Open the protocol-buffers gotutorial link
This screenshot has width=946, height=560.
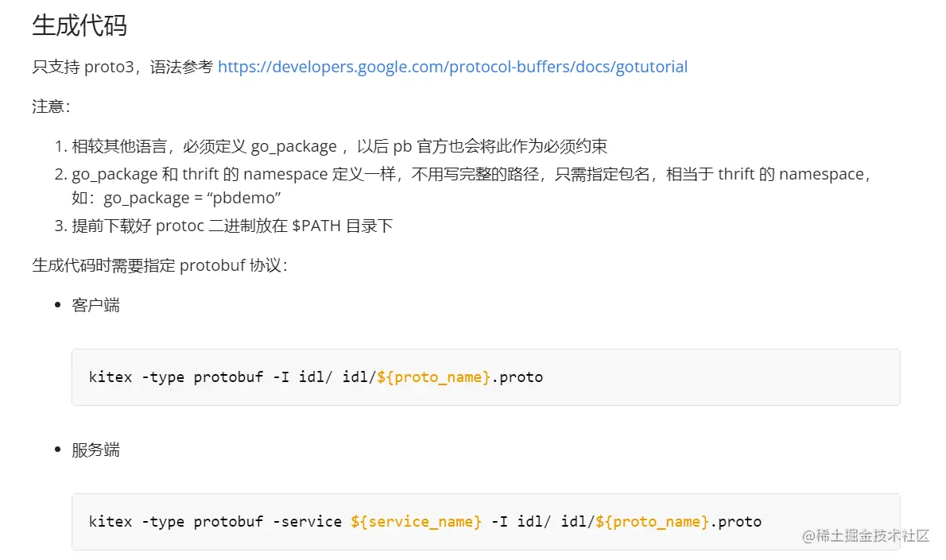tap(452, 67)
